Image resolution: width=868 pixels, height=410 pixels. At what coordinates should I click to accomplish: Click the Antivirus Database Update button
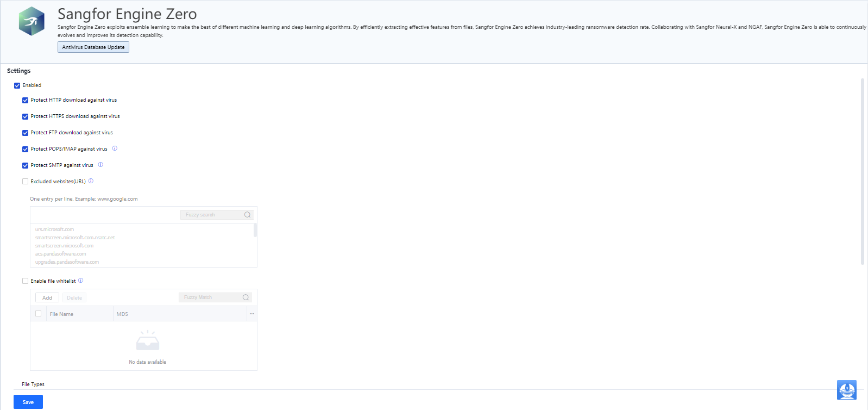pyautogui.click(x=93, y=47)
